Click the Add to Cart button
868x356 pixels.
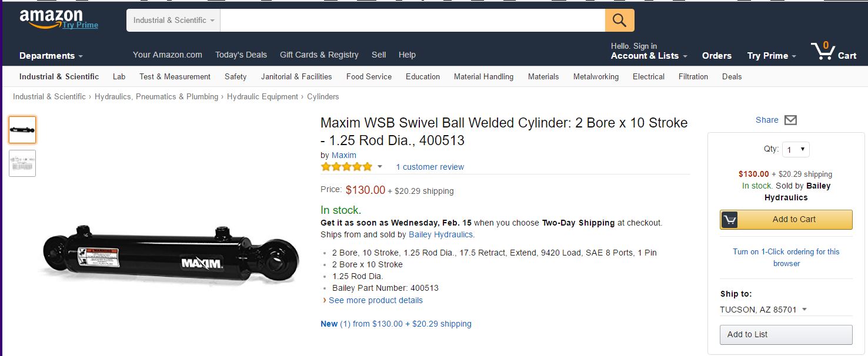(x=786, y=219)
